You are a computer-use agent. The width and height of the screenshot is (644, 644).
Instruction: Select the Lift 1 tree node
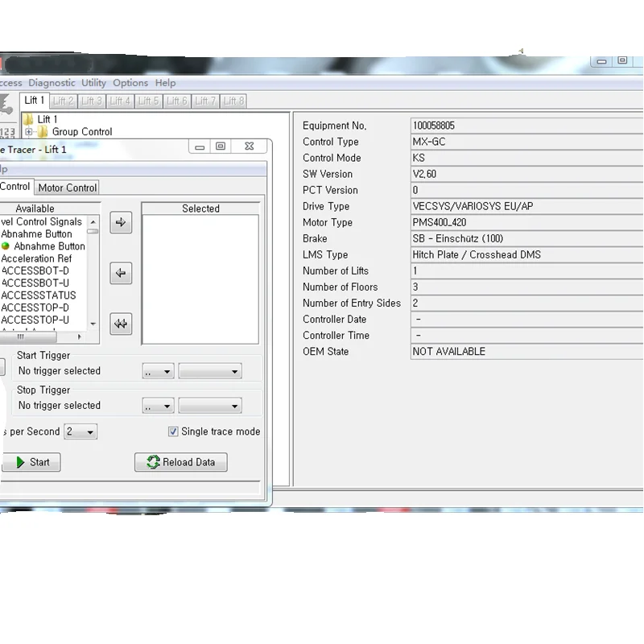click(47, 119)
